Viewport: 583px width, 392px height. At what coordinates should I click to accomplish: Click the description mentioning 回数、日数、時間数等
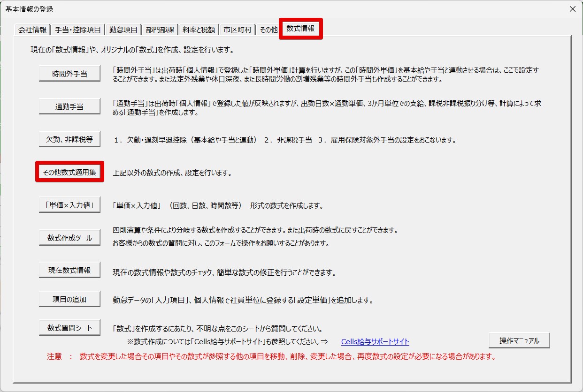tap(218, 205)
